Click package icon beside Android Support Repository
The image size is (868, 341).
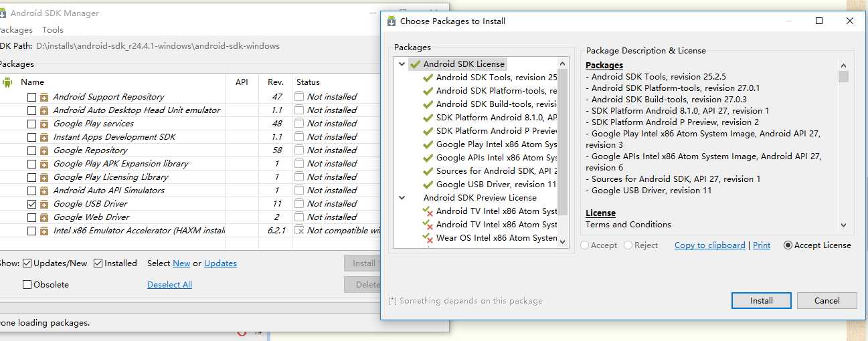[44, 97]
